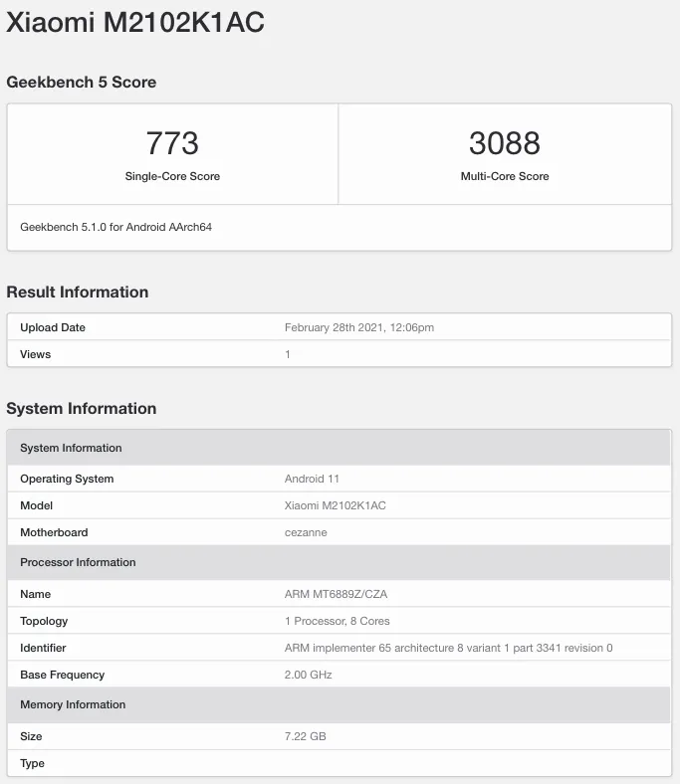Select the cezanne motherboard value
Viewport: 680px width, 784px height.
[306, 532]
